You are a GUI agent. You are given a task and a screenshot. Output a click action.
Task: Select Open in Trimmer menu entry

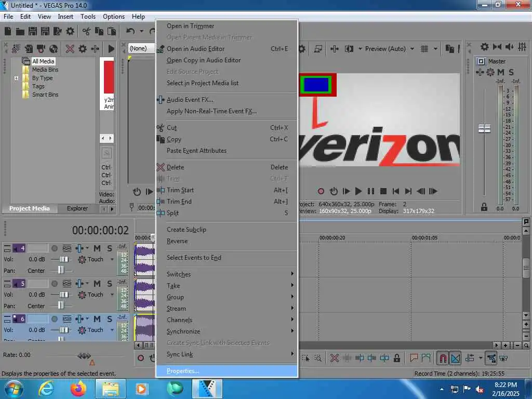click(227, 26)
